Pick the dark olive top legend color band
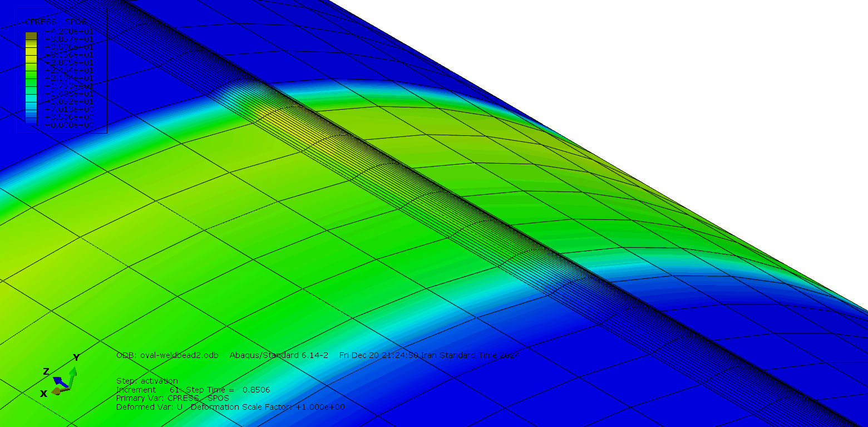868x427 pixels. tap(31, 36)
